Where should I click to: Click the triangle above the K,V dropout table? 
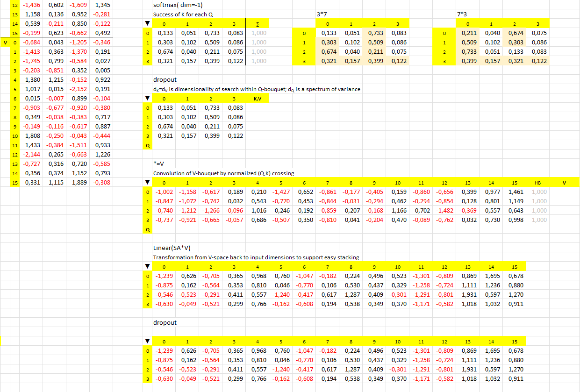147,99
